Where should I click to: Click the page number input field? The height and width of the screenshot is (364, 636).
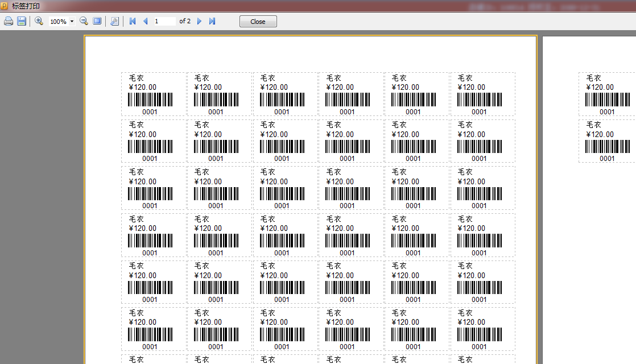click(x=164, y=21)
